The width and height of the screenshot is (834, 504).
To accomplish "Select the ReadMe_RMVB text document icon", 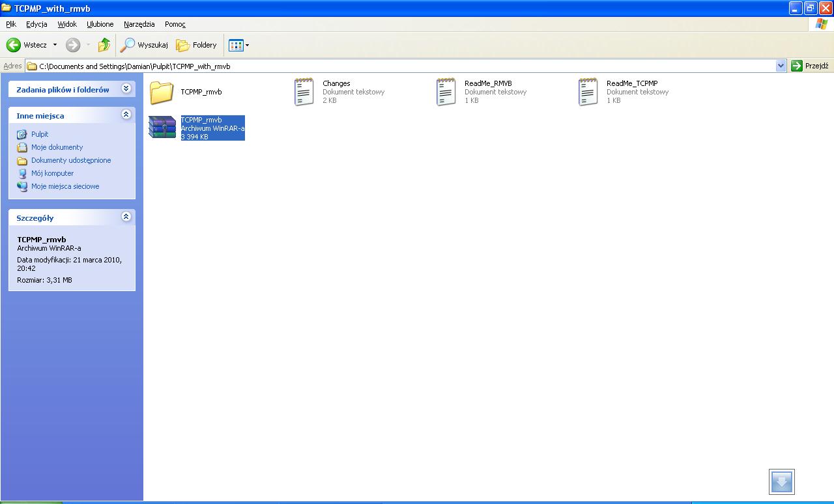I will pyautogui.click(x=446, y=92).
